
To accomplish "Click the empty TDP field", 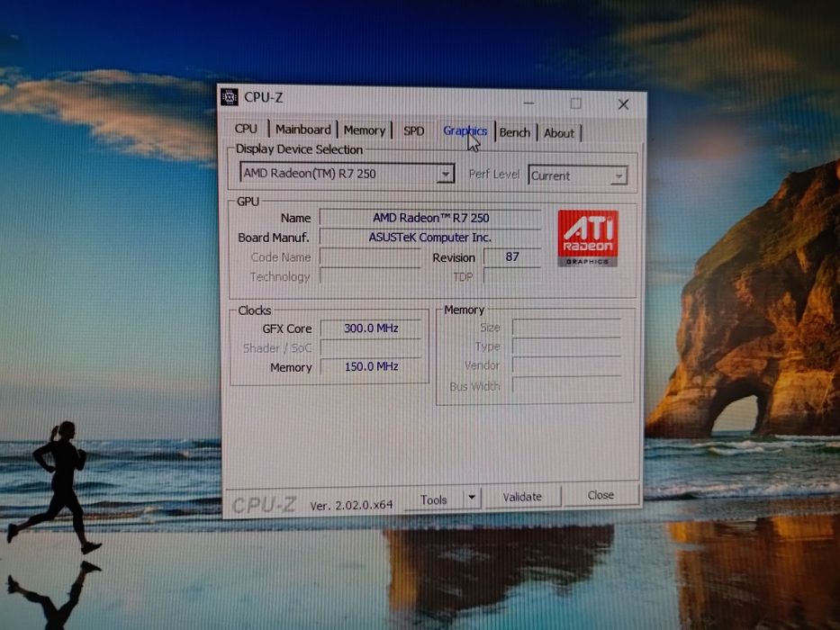I will tap(512, 276).
